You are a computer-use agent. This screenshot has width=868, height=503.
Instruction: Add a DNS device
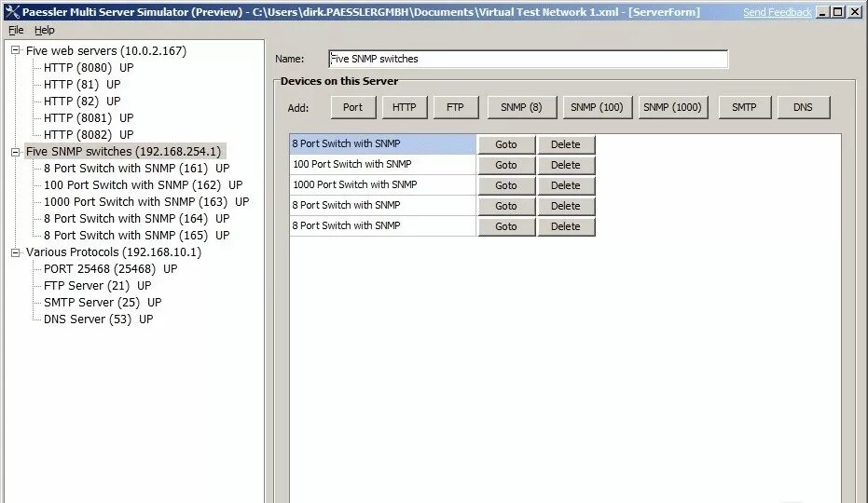pyautogui.click(x=804, y=107)
